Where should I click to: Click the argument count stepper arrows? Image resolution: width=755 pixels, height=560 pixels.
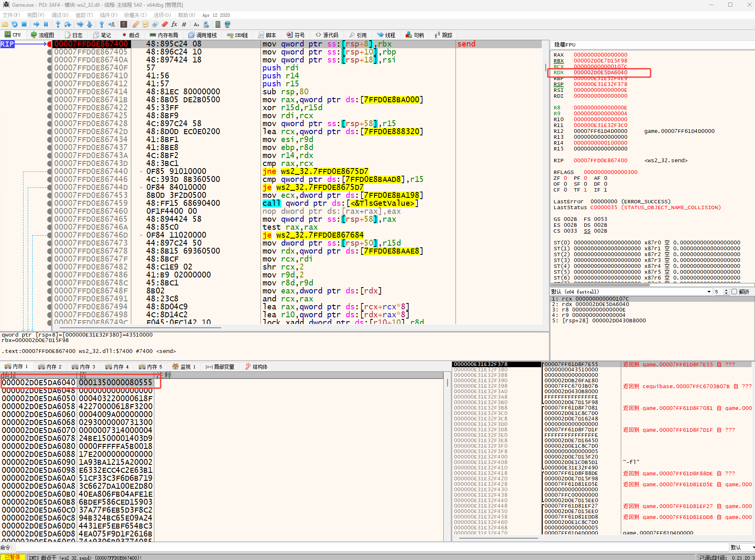point(726,292)
